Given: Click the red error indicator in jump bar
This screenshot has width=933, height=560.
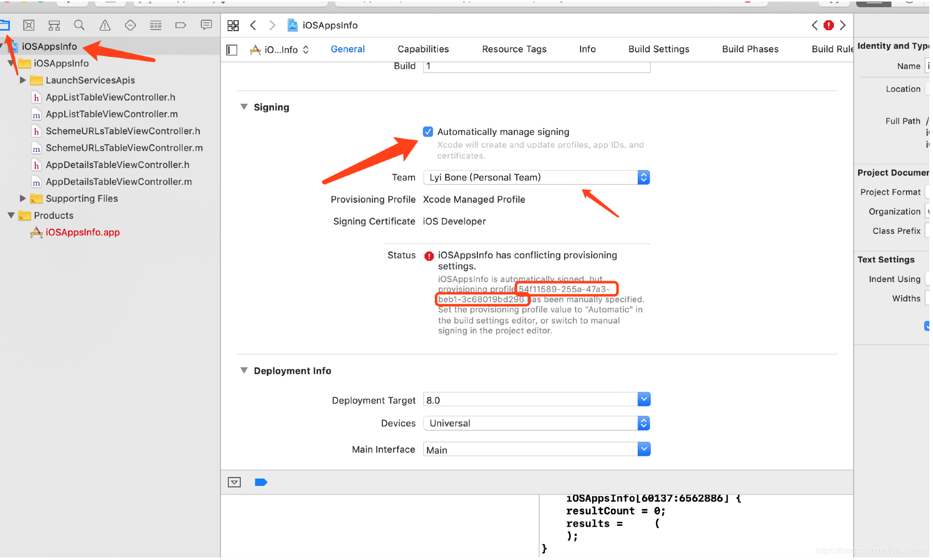Looking at the screenshot, I should (x=829, y=25).
